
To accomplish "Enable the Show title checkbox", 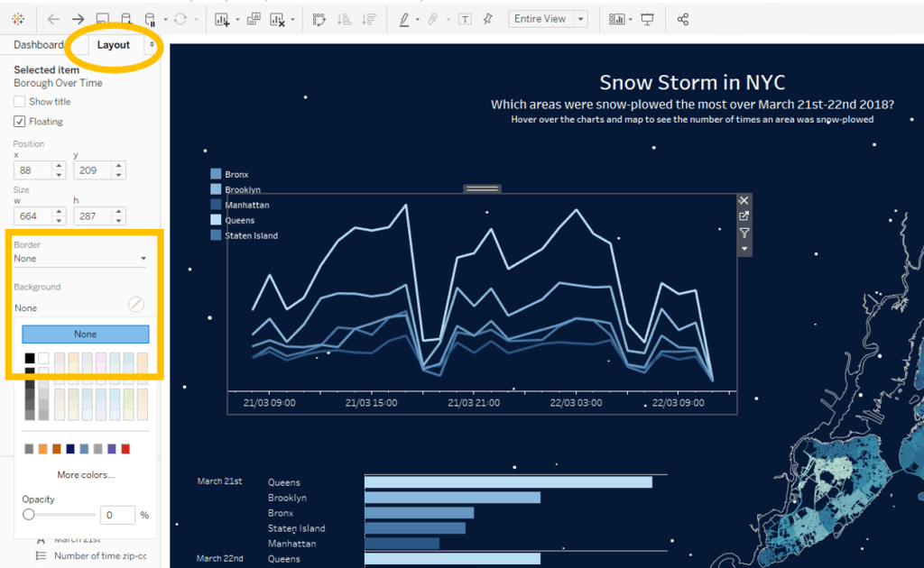I will [x=20, y=102].
